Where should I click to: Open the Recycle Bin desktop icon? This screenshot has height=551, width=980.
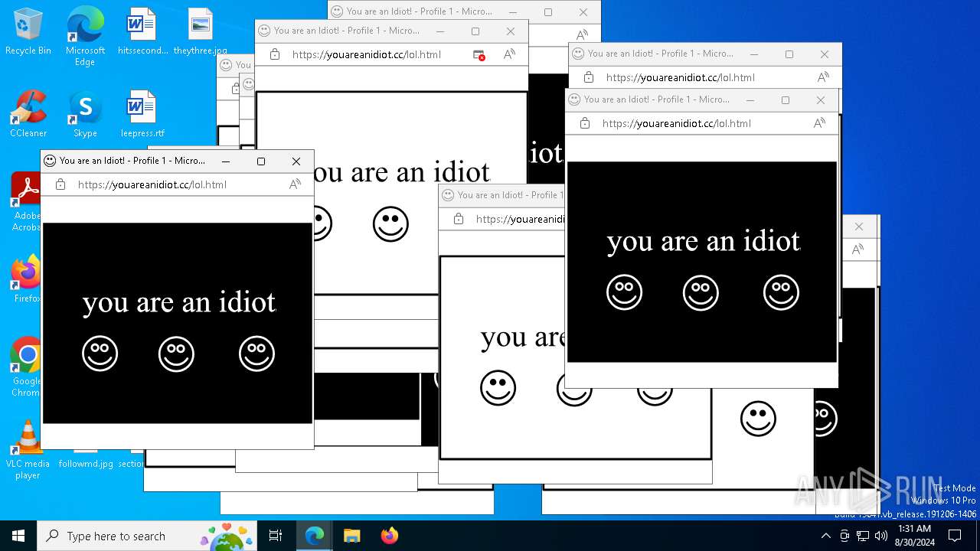[28, 32]
